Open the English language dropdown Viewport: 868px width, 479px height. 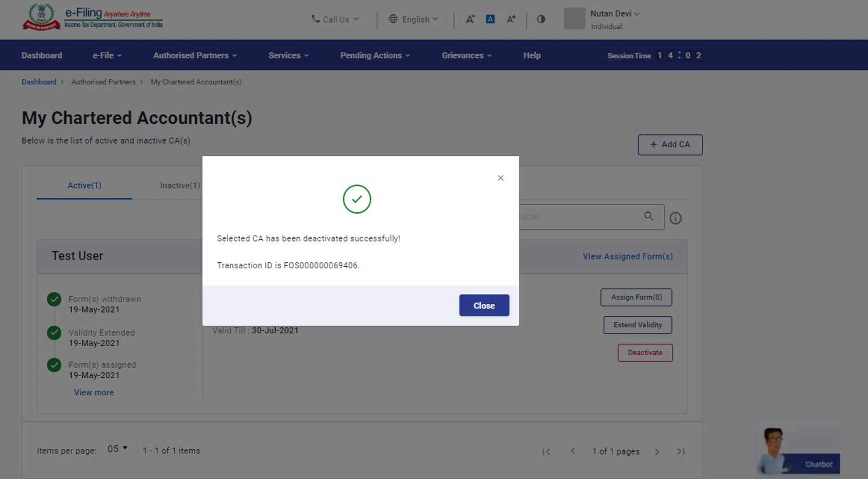(413, 19)
